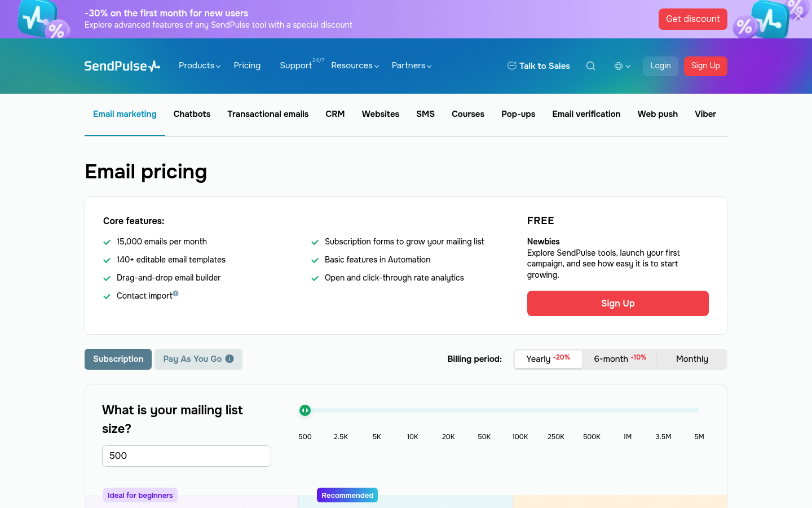The width and height of the screenshot is (812, 508).
Task: Open the Pop-ups pricing tab
Action: [518, 114]
